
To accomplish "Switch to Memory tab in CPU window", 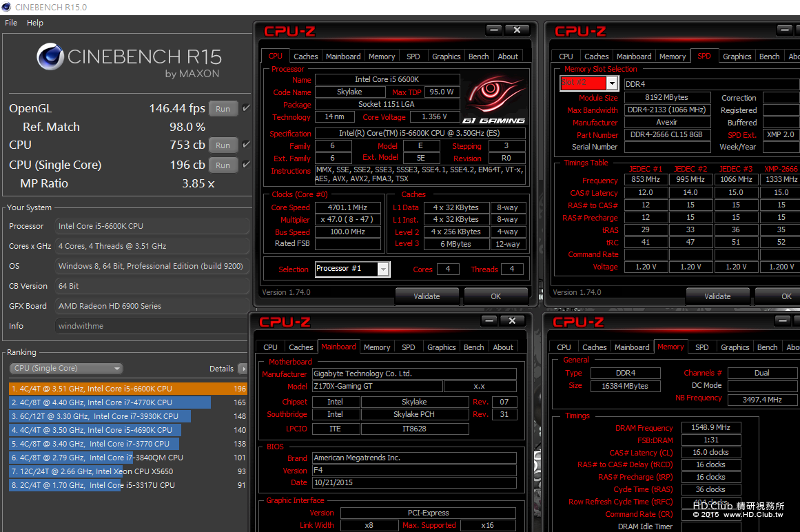I will [382, 57].
